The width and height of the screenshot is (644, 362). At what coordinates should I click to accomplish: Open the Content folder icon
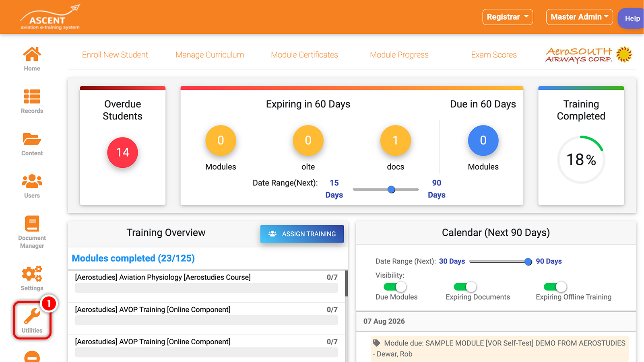[x=32, y=139]
